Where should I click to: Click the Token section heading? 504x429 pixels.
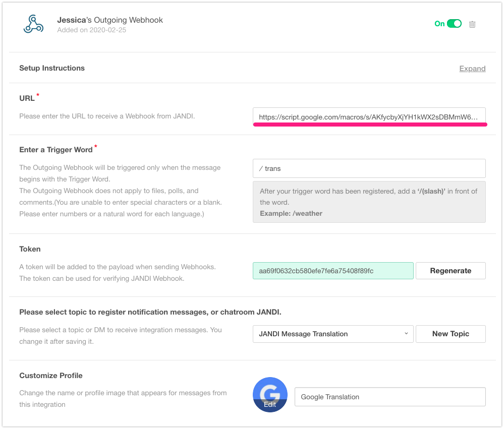coord(30,249)
